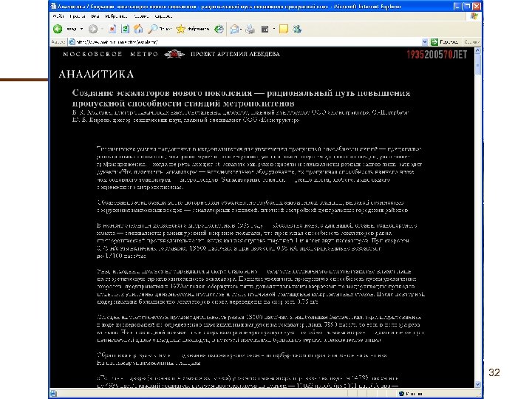Open the Forward button history dropdown arrow
532x399 pixels.
click(x=102, y=29)
